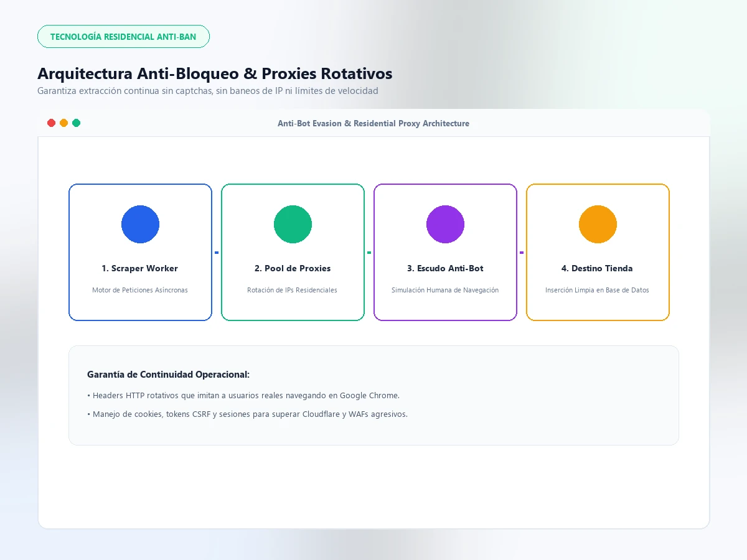Screen dimensions: 747x560
Task: Click the '1. Scraper Worker' card title
Action: point(140,269)
